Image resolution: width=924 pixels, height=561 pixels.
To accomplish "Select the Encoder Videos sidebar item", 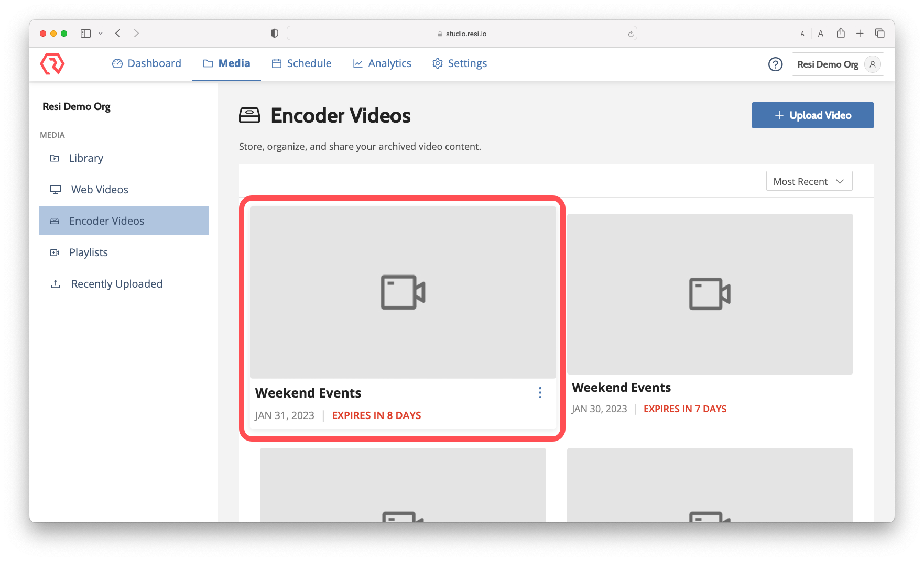I will click(106, 221).
